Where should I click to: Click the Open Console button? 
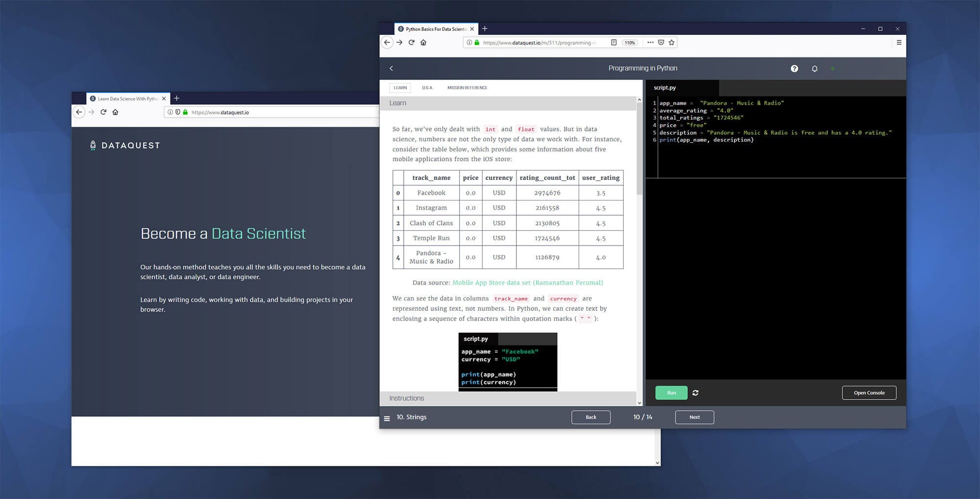[x=869, y=393]
